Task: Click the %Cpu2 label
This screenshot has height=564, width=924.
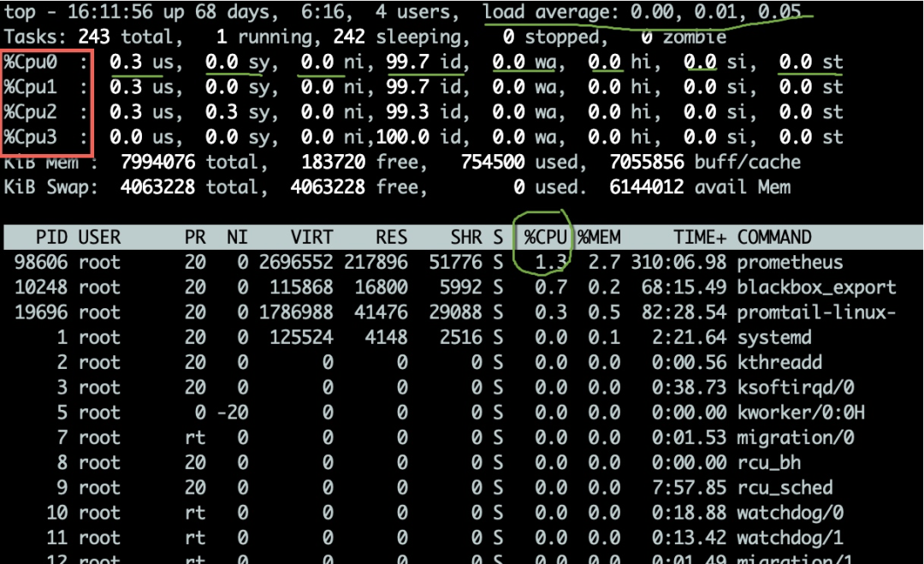Action: click(x=30, y=112)
